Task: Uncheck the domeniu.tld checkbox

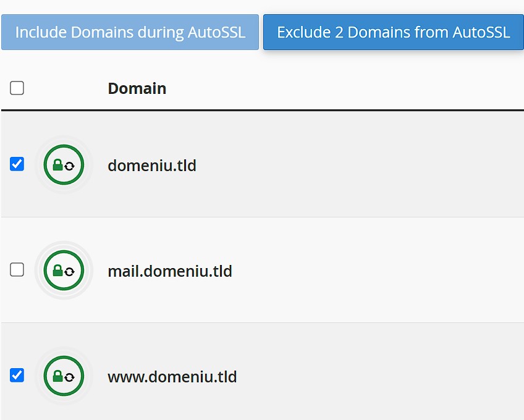Action: pos(17,164)
